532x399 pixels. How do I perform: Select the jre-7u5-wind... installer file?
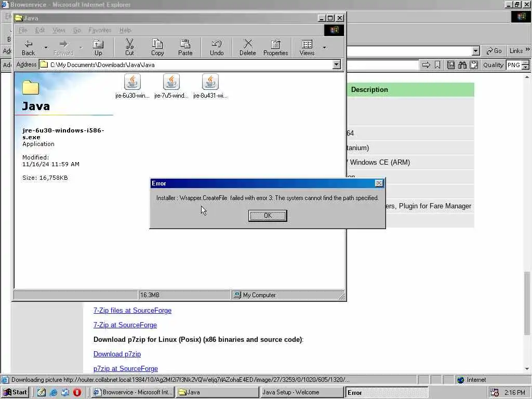171,86
